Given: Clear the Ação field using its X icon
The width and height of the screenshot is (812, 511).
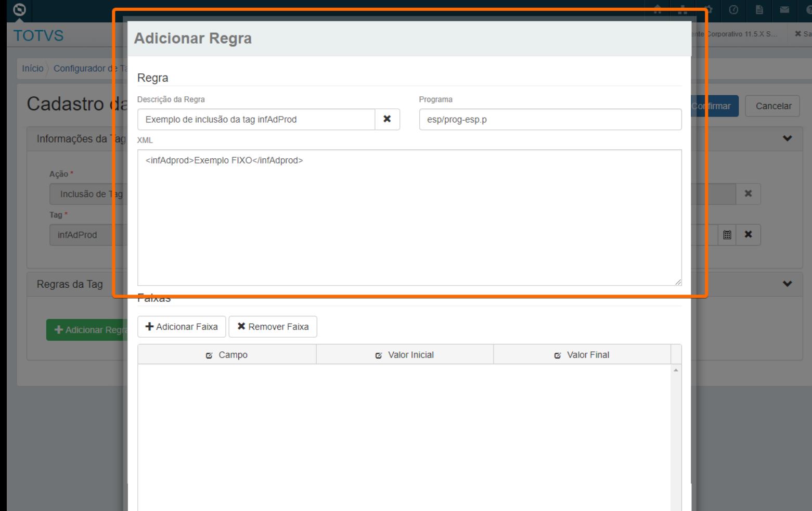Looking at the screenshot, I should [748, 194].
